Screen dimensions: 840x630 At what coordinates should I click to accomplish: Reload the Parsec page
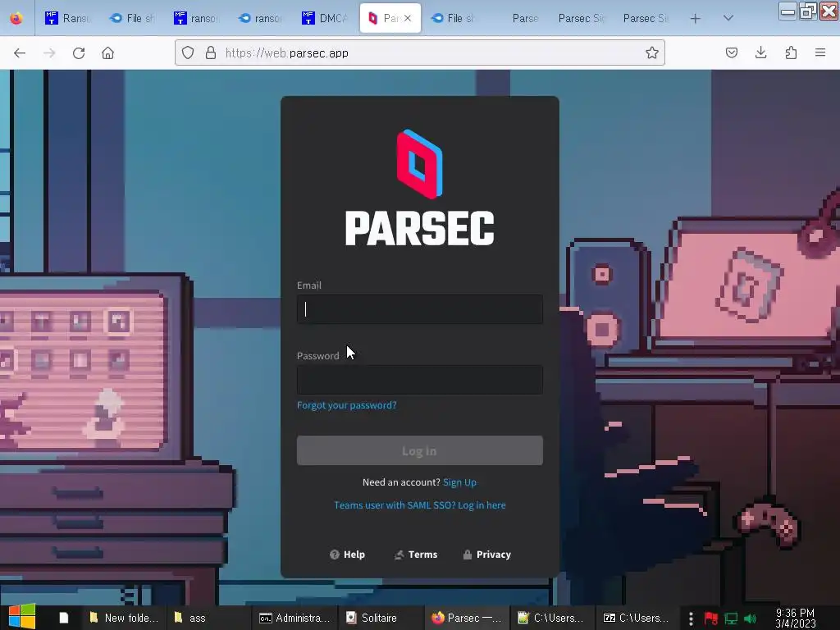tap(79, 53)
